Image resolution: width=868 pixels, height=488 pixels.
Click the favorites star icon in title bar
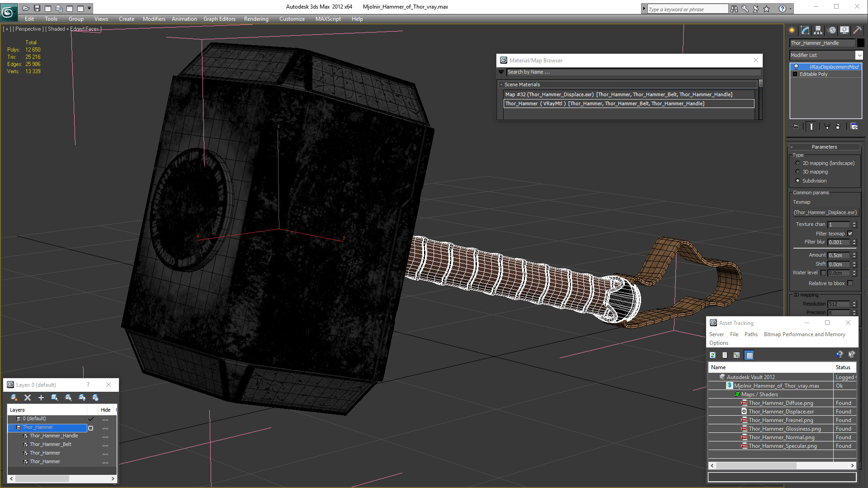pyautogui.click(x=767, y=9)
